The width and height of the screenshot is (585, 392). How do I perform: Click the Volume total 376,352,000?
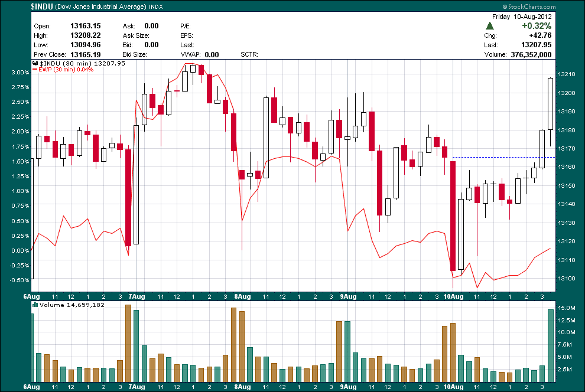(531, 54)
